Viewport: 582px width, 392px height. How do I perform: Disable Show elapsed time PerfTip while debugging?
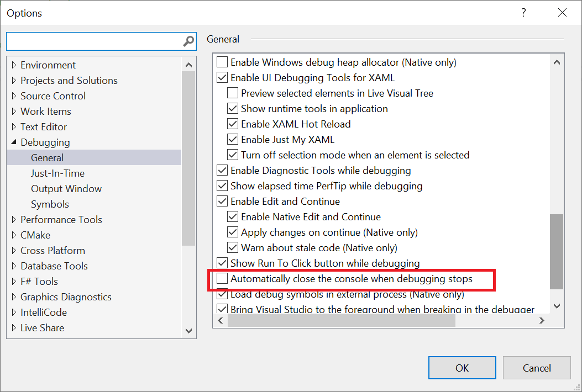[222, 186]
